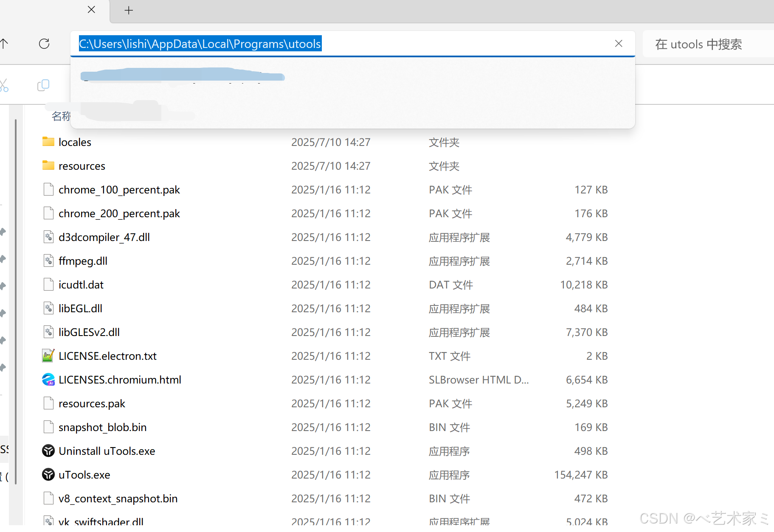Image resolution: width=774 pixels, height=532 pixels.
Task: Click the Uninstall uTools.exe program icon
Action: pyautogui.click(x=48, y=451)
